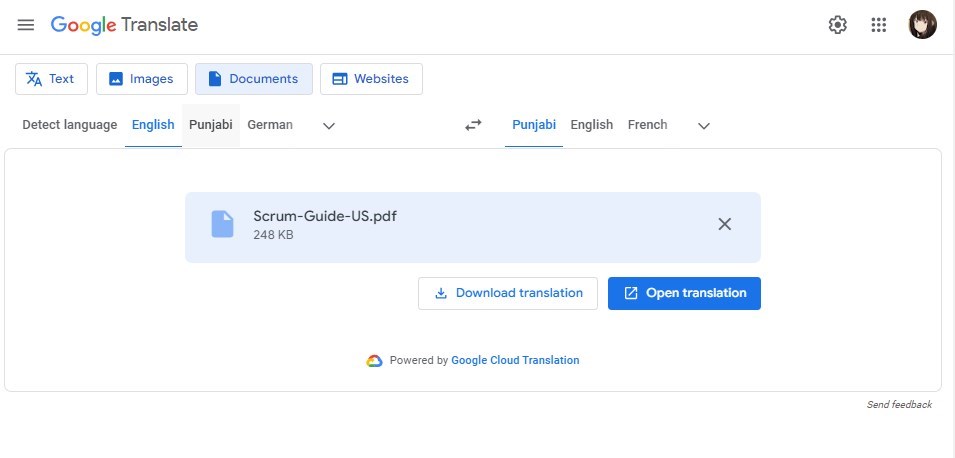Switch to Websites translation mode
The height and width of the screenshot is (458, 955).
(372, 79)
